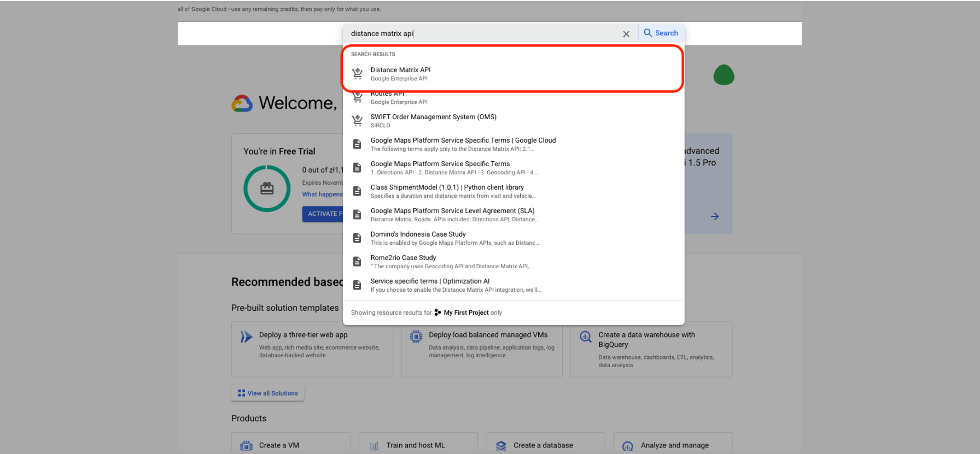Screen dimensions: 980x454
Task: Click the green account avatar circle
Action: tap(724, 75)
